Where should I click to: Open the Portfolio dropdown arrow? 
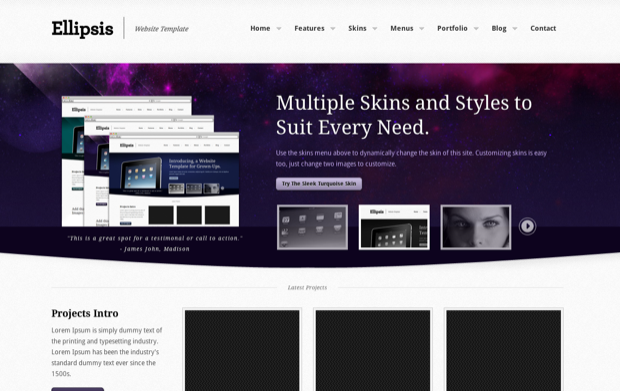[476, 28]
